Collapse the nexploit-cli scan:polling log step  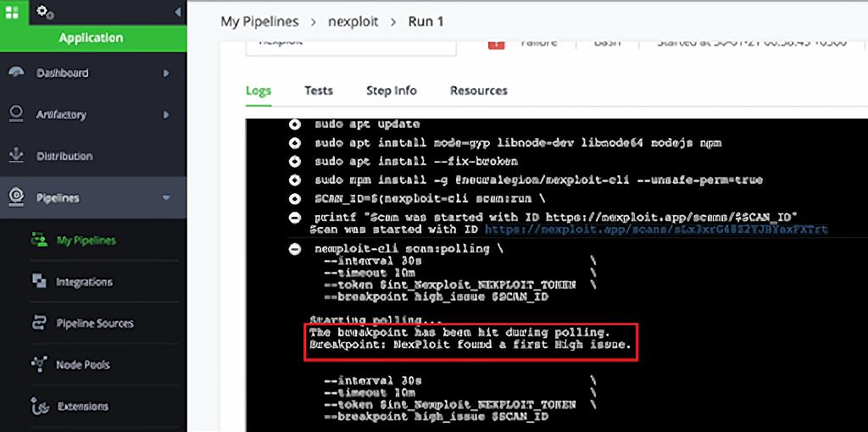295,249
